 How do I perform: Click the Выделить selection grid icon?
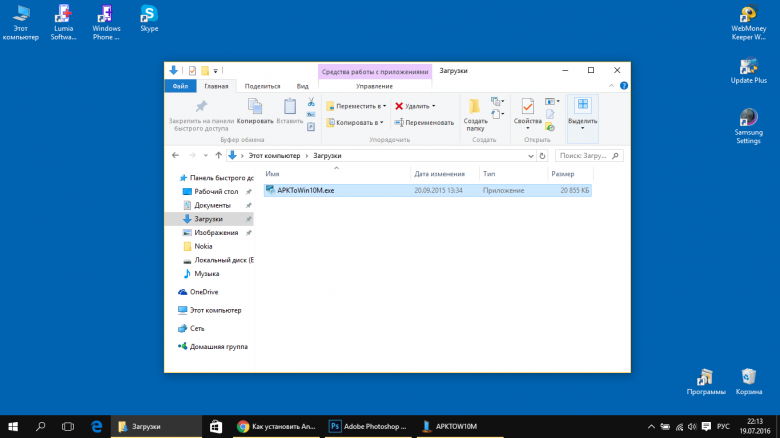coord(583,105)
